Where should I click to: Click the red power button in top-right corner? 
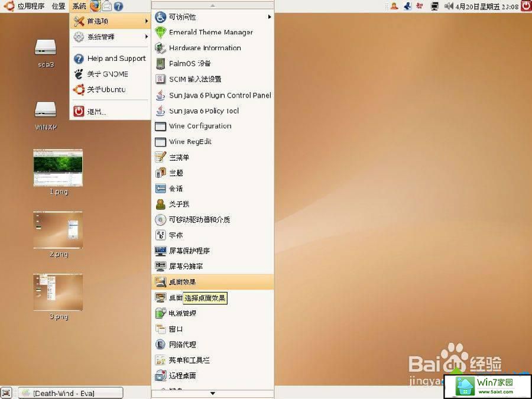pyautogui.click(x=526, y=6)
